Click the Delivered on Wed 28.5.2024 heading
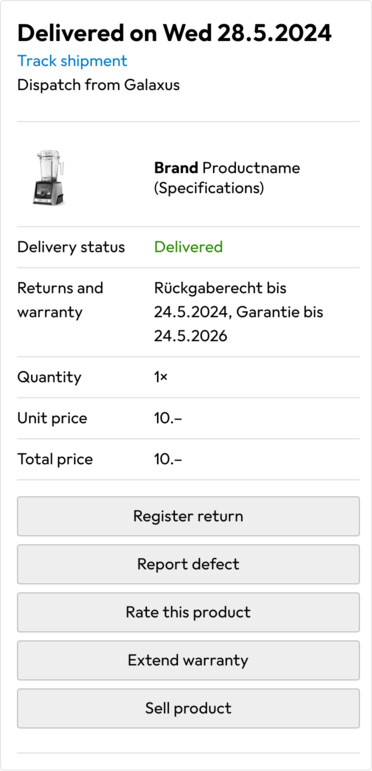The width and height of the screenshot is (372, 771). [174, 33]
